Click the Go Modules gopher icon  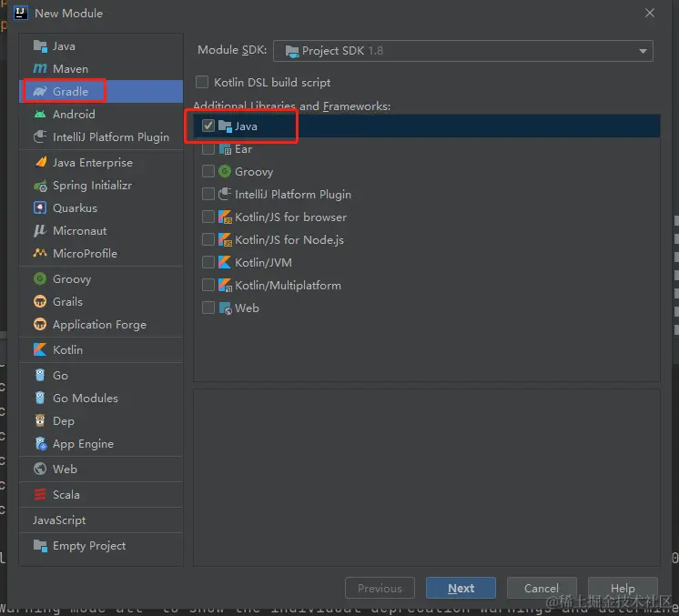tap(40, 398)
